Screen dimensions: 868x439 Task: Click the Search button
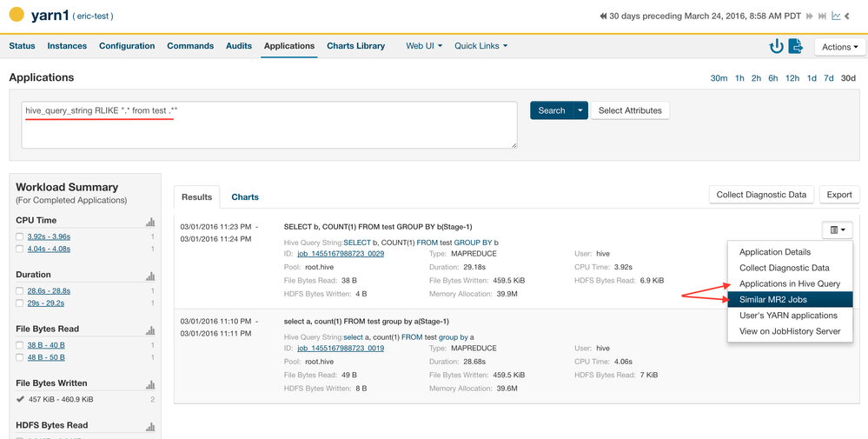pos(552,110)
